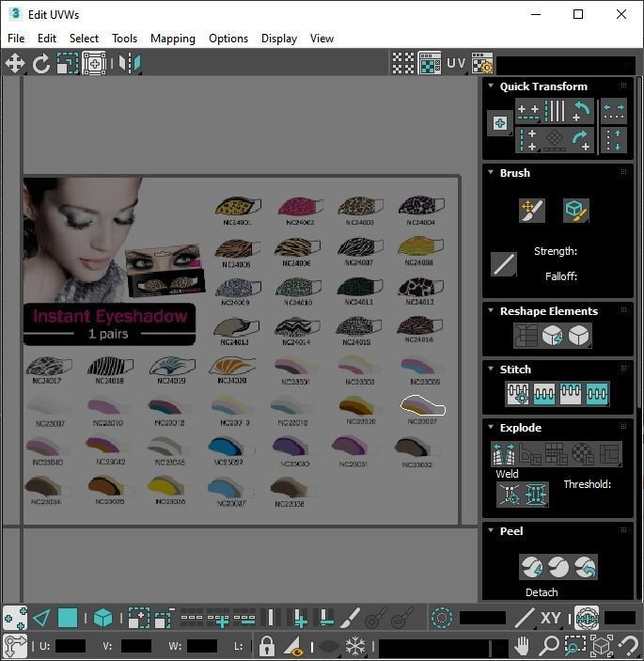Collapse the Brush rollout
Viewport: 644px width, 661px height.
(491, 172)
